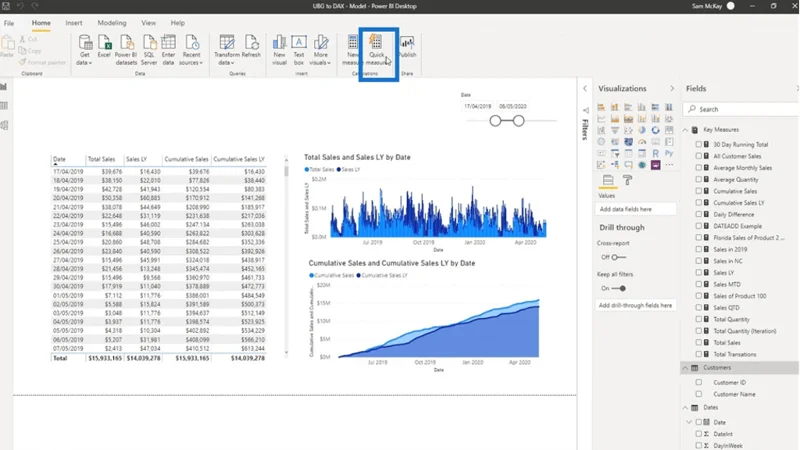This screenshot has height=450, width=800.
Task: Switch to Model view in left sidebar
Action: pyautogui.click(x=5, y=126)
